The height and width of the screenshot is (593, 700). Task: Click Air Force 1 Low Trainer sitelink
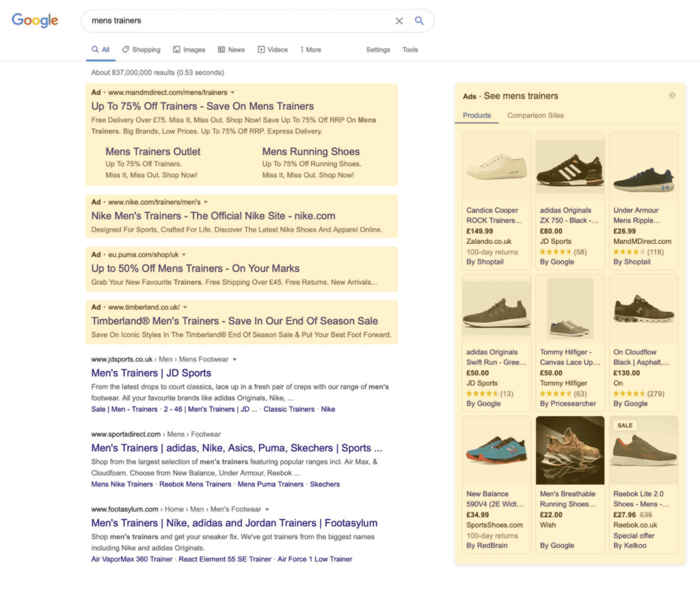[314, 559]
